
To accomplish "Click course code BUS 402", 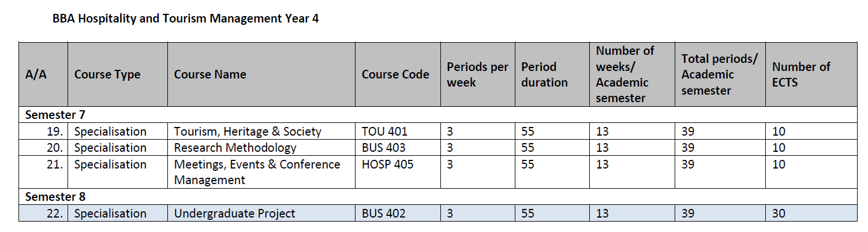I will (383, 214).
